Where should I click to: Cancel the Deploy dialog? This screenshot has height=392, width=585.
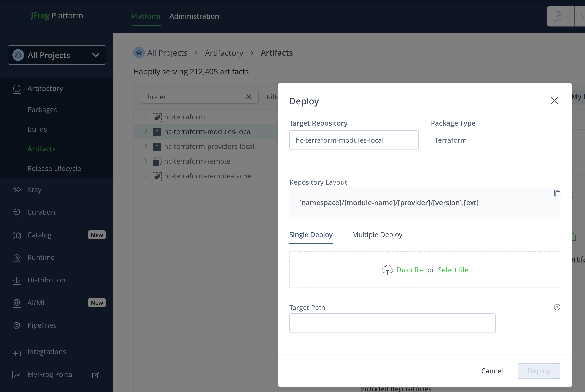pos(492,371)
